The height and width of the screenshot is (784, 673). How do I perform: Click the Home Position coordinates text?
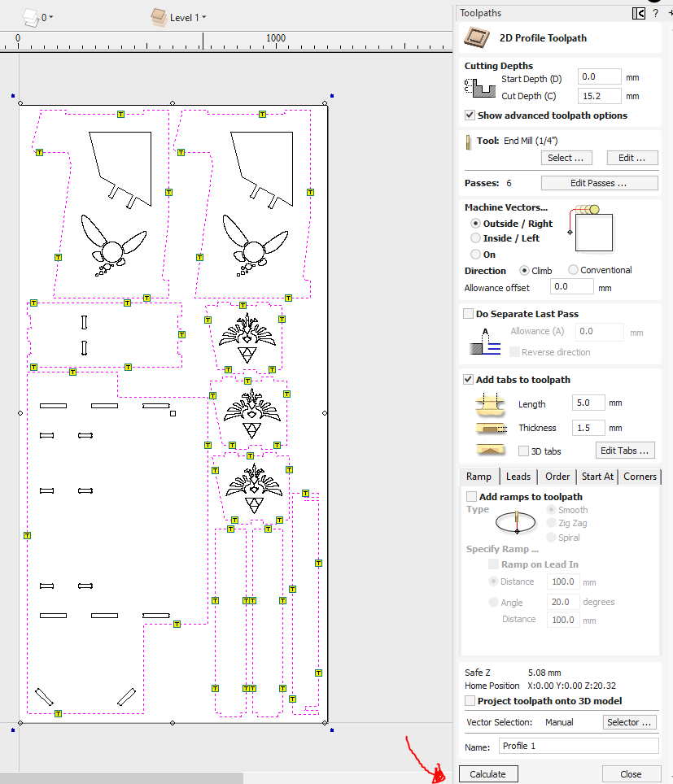571,686
